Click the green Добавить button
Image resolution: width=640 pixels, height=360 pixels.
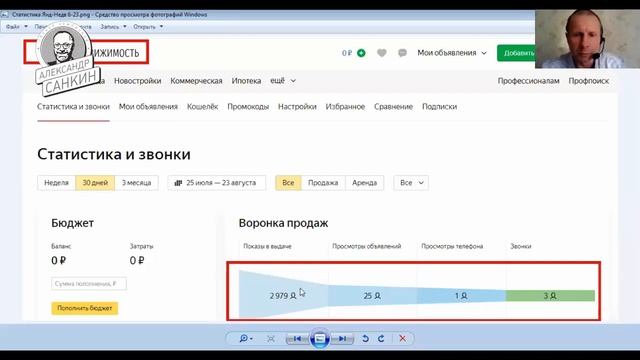click(x=516, y=53)
